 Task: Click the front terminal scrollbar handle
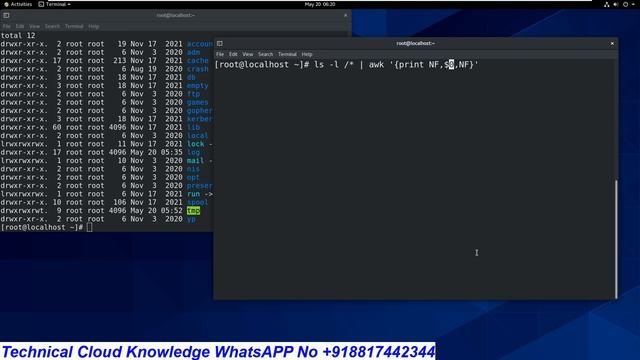click(x=616, y=239)
